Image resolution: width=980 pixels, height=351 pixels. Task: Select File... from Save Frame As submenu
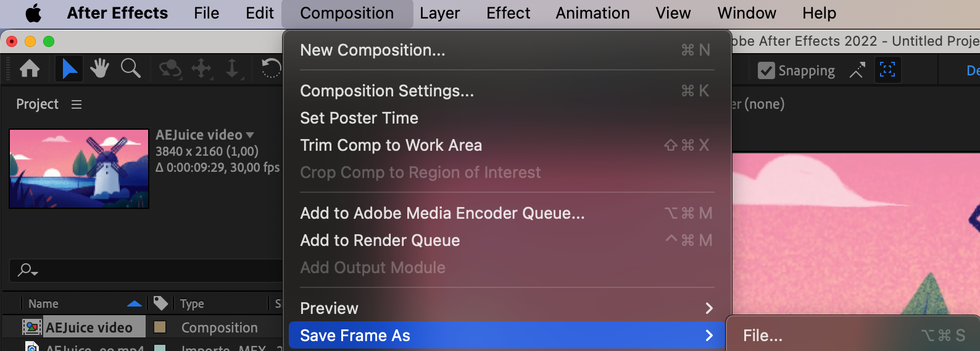point(763,336)
